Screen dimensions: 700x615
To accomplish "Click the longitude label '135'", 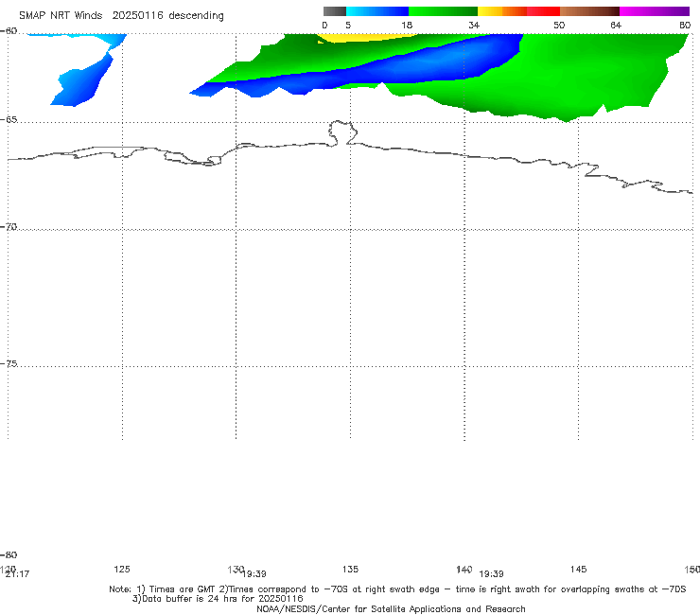I will click(350, 569).
